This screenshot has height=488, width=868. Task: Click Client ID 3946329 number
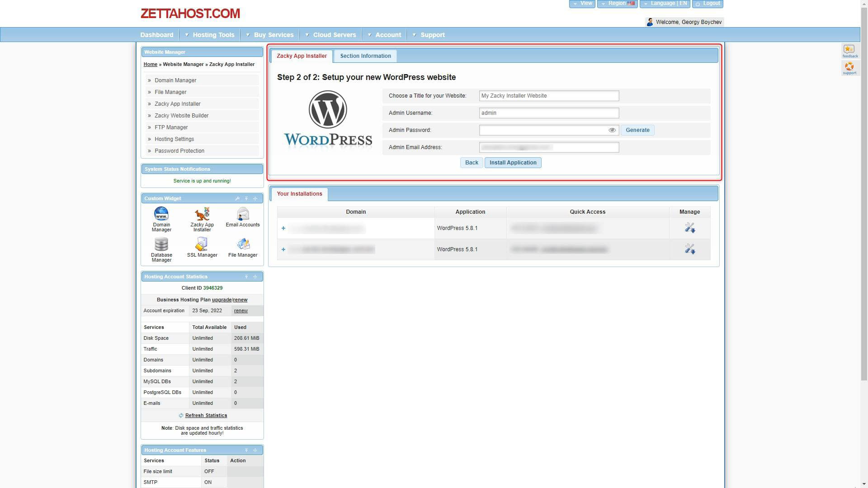tap(212, 288)
